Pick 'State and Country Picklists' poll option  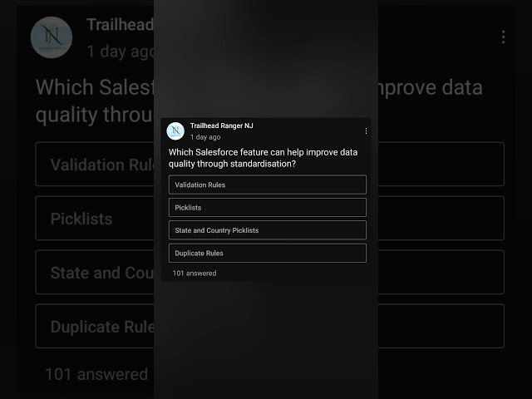pyautogui.click(x=268, y=230)
